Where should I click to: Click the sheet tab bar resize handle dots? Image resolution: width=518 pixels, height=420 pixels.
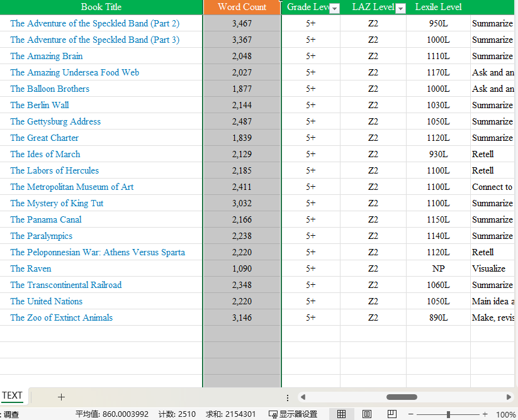pyautogui.click(x=288, y=397)
